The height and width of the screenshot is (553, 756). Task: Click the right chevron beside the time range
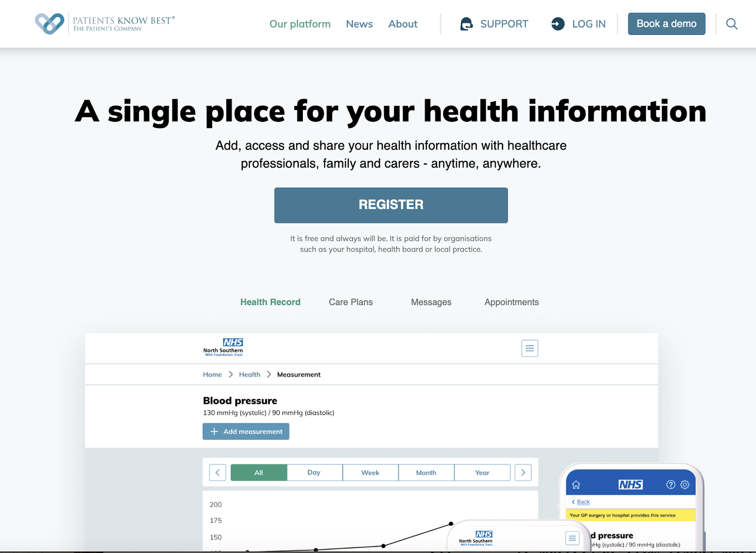click(523, 472)
